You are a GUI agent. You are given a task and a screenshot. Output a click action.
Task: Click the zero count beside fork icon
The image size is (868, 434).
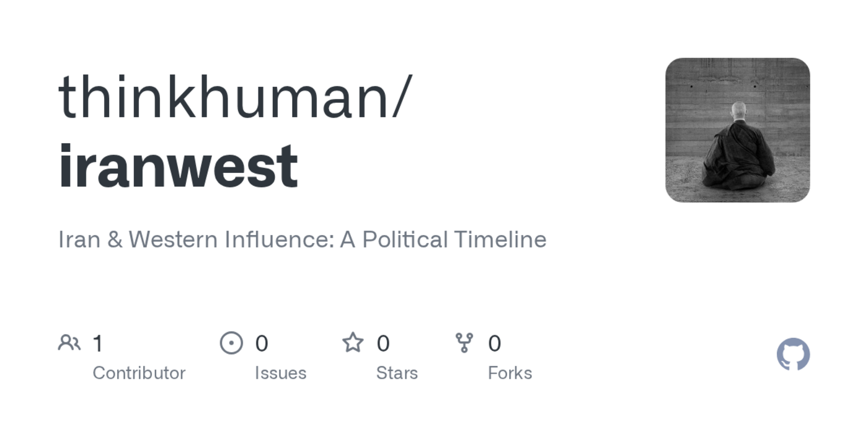[494, 343]
